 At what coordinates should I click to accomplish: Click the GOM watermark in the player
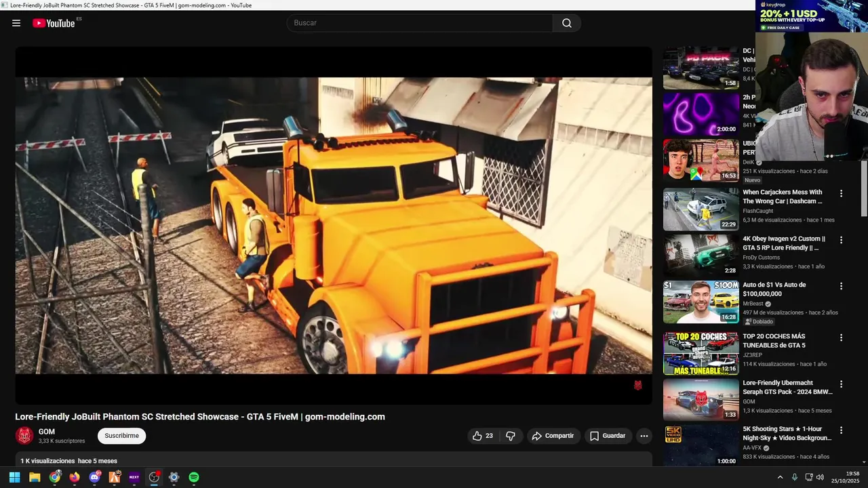click(x=637, y=385)
